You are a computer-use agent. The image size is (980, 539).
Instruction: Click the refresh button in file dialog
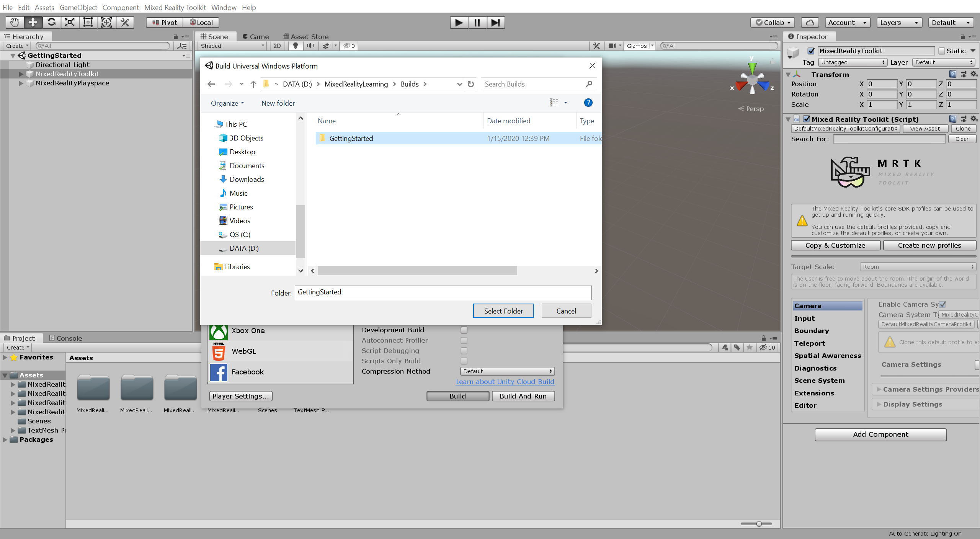pos(471,84)
